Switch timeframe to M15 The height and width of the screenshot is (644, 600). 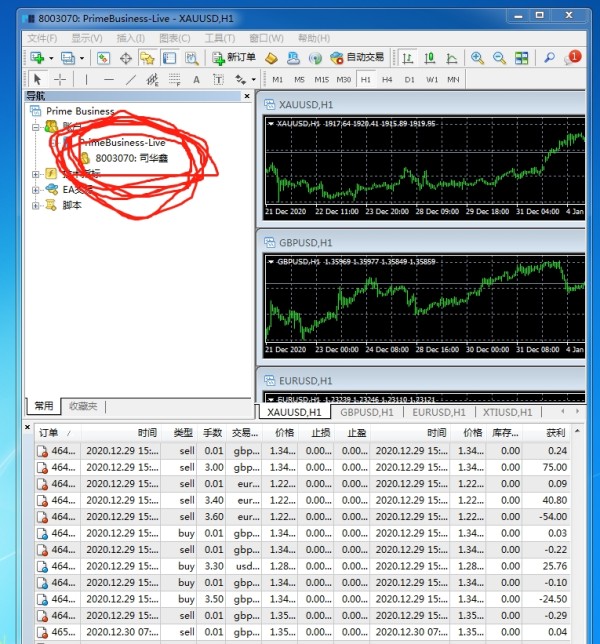[x=322, y=80]
